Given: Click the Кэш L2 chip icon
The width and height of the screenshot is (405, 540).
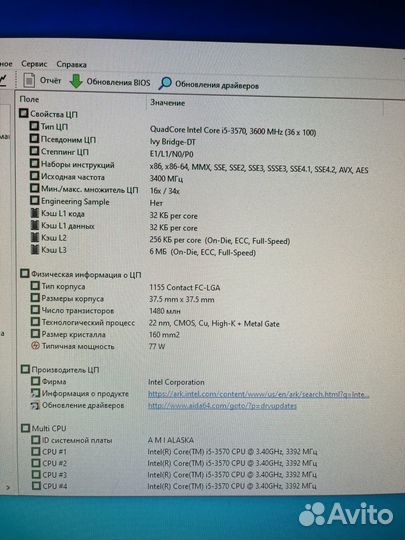Looking at the screenshot, I should 35,237.
